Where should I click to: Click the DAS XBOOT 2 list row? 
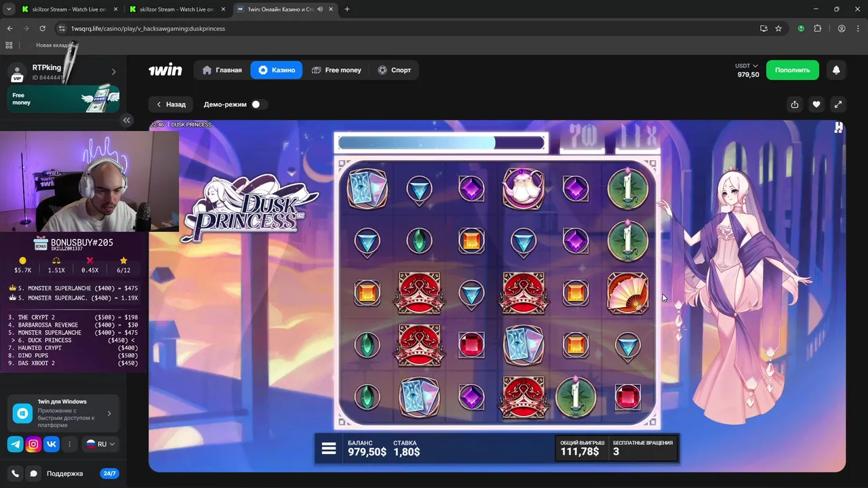pos(73,363)
